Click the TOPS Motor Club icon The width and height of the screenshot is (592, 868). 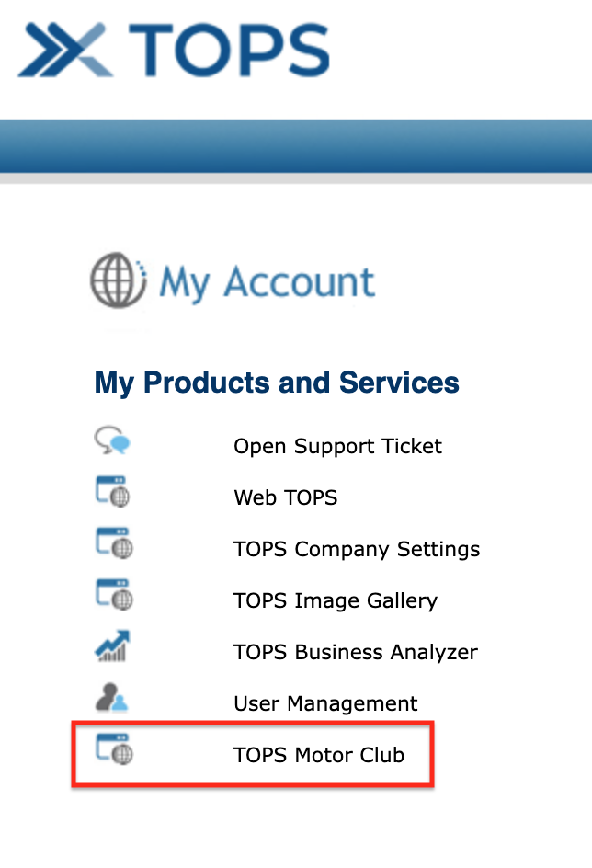tap(114, 748)
